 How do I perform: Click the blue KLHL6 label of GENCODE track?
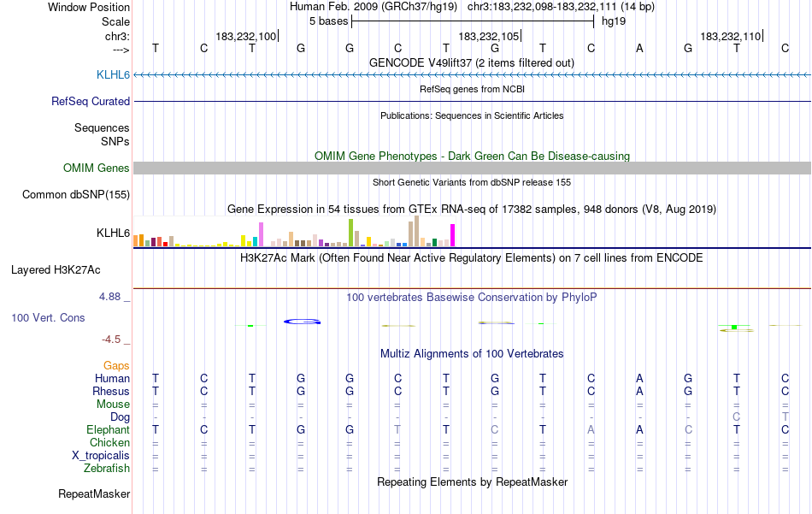(113, 74)
